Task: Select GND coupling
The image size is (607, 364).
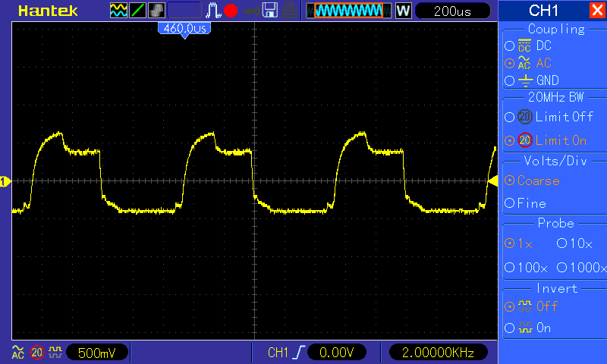Action: pyautogui.click(x=532, y=80)
